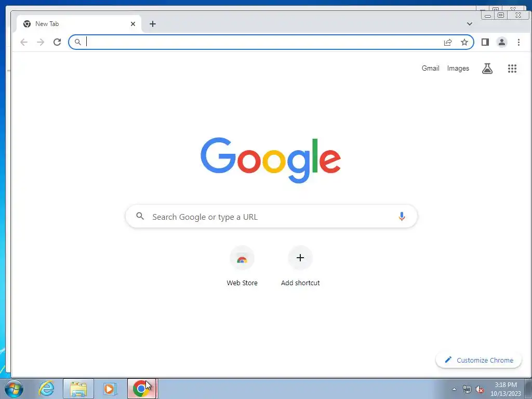Share this page icon in address bar
532x399 pixels.
448,42
